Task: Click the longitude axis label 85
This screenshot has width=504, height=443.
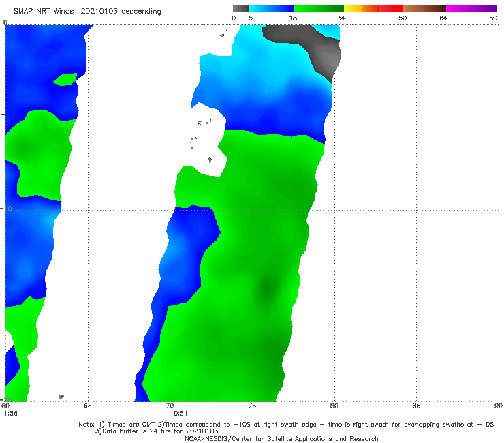Action: pos(416,406)
